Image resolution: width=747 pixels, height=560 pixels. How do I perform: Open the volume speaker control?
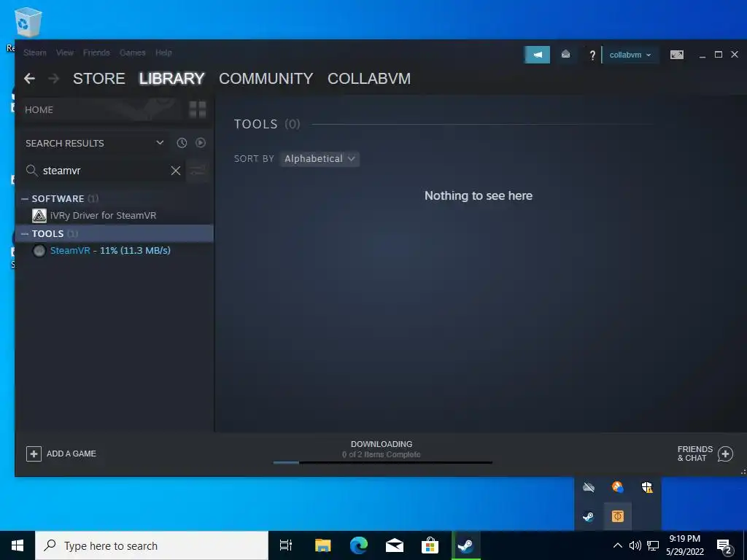pyautogui.click(x=635, y=545)
